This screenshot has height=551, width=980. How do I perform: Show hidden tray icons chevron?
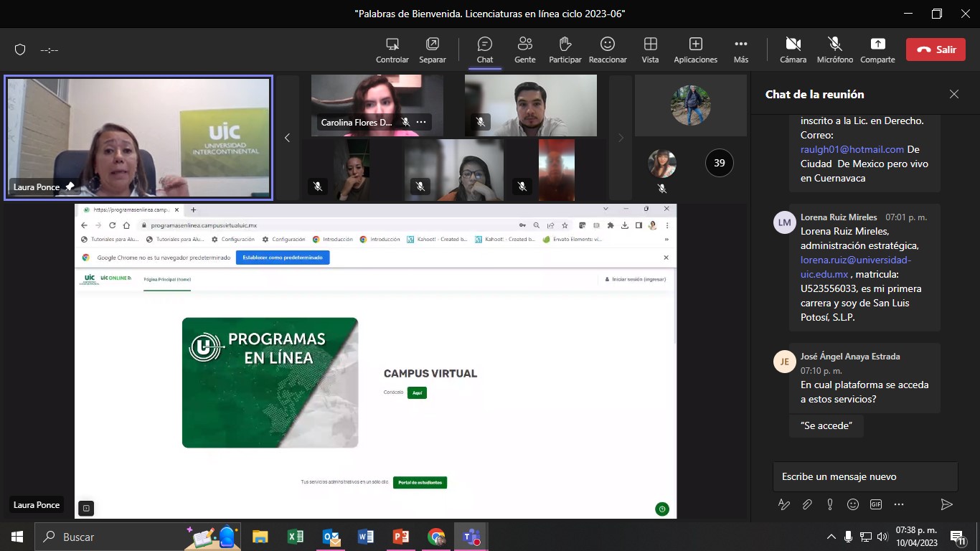831,537
